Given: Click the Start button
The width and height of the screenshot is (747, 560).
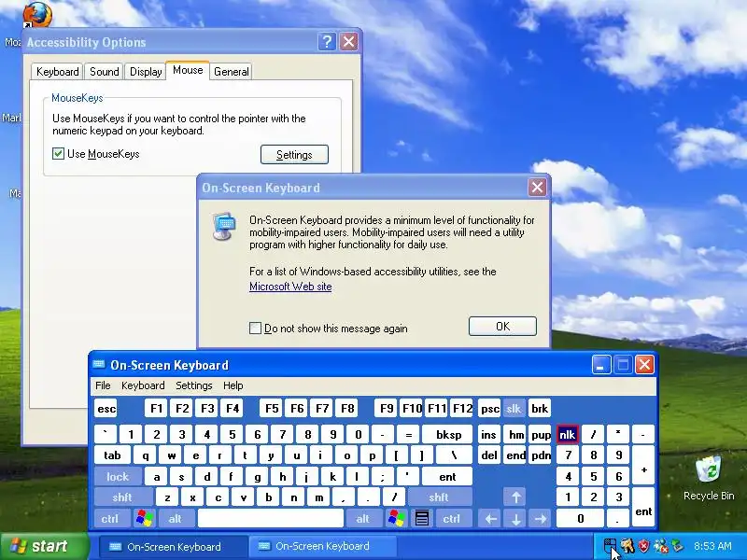Looking at the screenshot, I should (x=44, y=546).
